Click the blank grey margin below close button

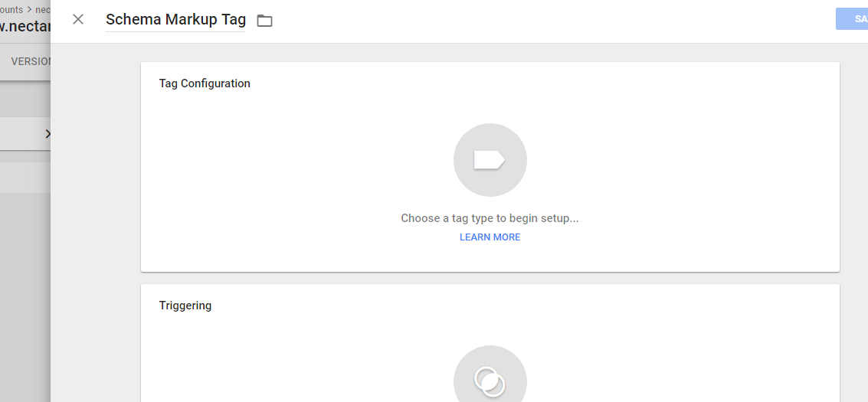(92, 230)
